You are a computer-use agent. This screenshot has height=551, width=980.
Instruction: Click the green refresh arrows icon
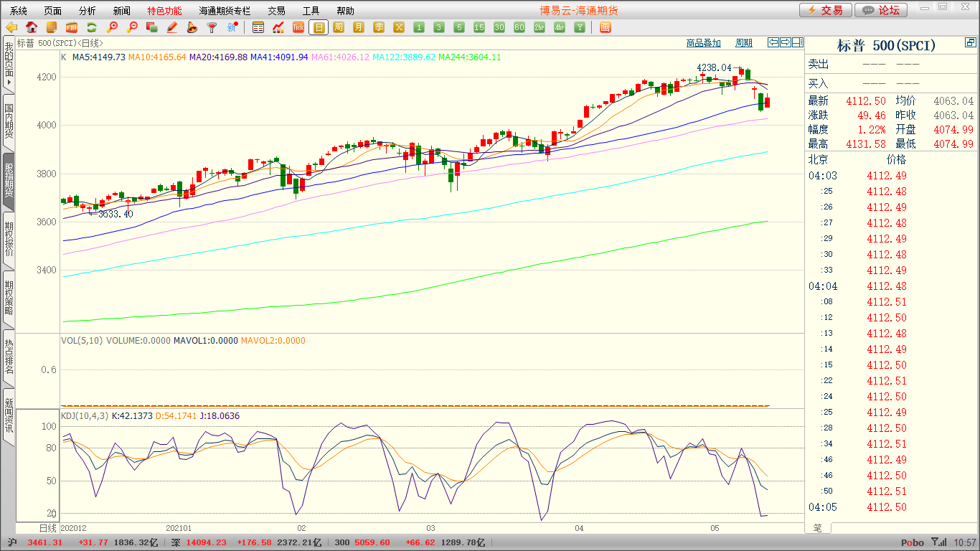(x=92, y=27)
